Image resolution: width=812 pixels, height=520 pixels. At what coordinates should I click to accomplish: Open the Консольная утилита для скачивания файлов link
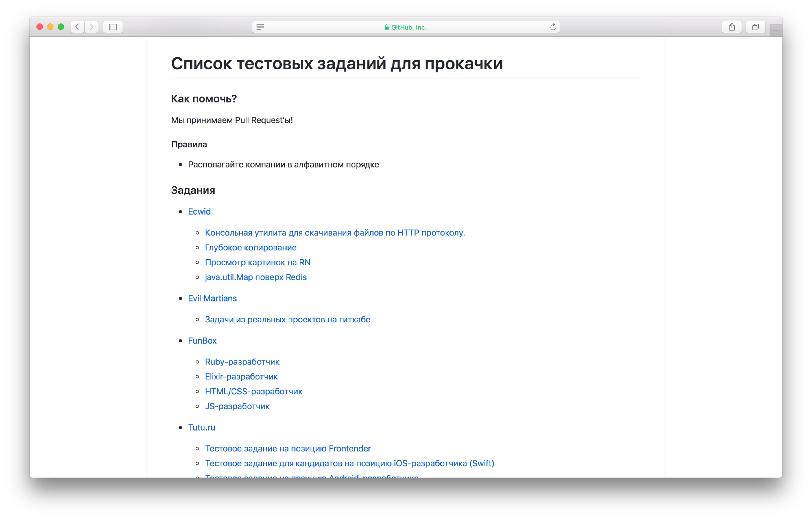click(x=335, y=233)
